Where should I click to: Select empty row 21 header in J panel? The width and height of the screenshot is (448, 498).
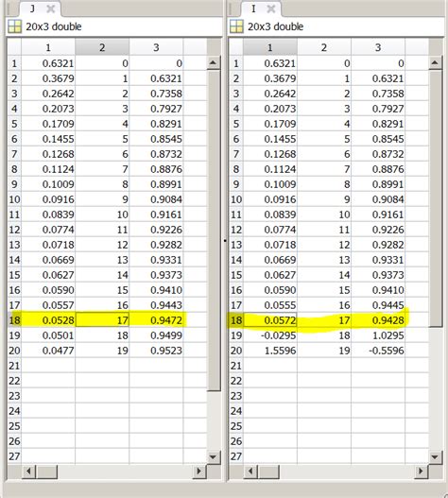click(x=14, y=366)
